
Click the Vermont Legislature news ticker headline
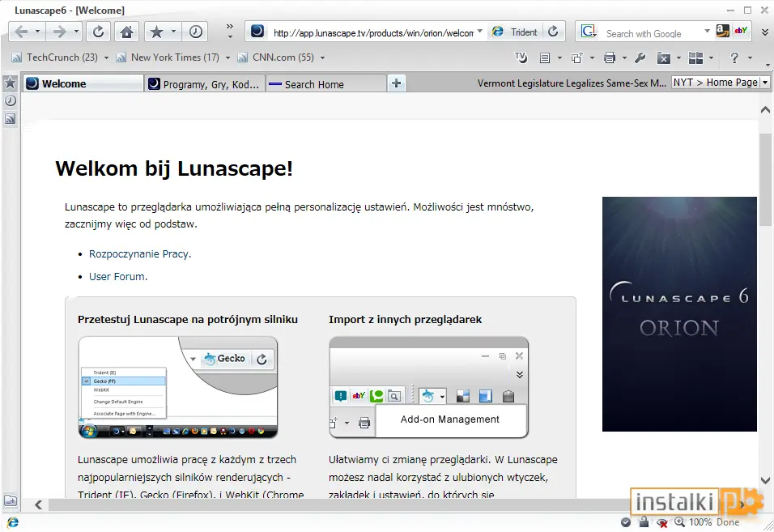(x=572, y=83)
